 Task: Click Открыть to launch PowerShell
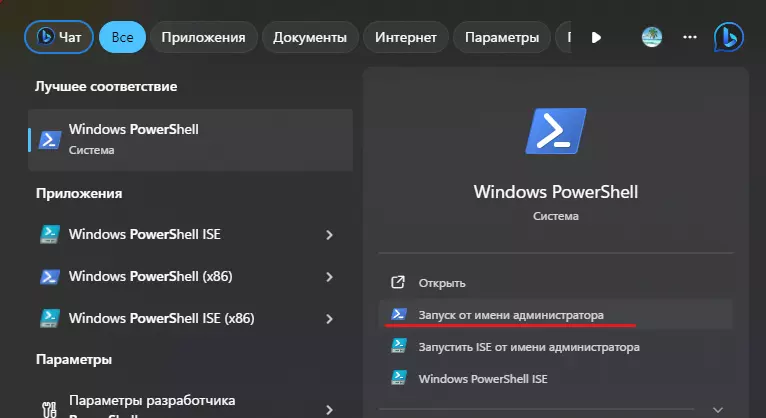pyautogui.click(x=442, y=283)
